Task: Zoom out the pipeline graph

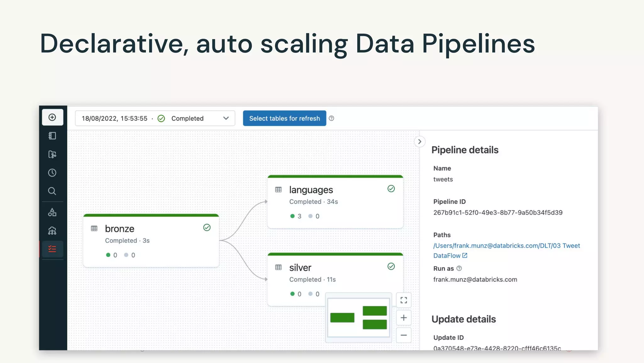Action: coord(404,335)
